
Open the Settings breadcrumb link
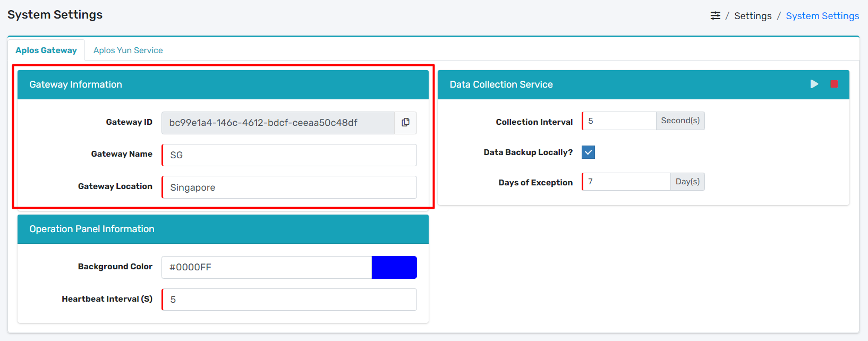(752, 16)
